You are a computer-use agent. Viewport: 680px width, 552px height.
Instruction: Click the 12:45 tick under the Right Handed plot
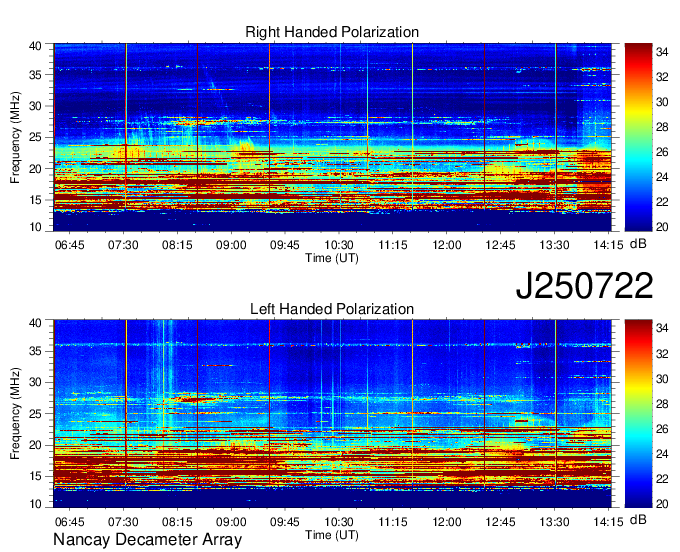(500, 245)
